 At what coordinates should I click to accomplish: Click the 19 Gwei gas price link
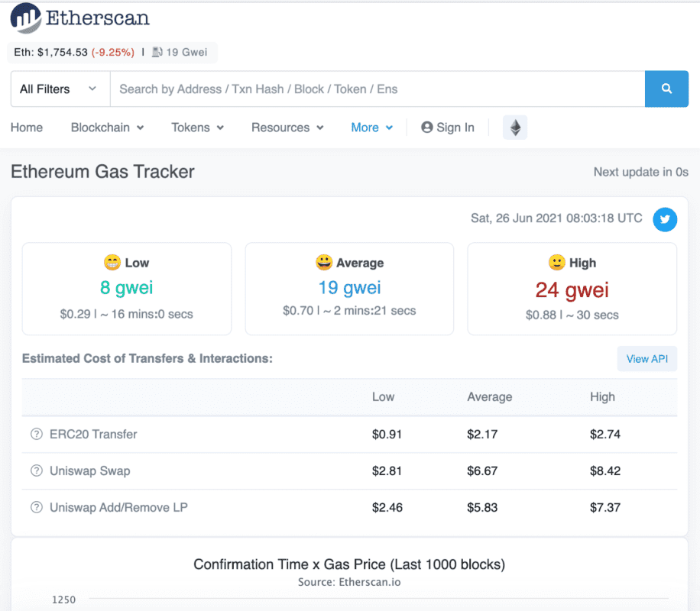pos(186,52)
